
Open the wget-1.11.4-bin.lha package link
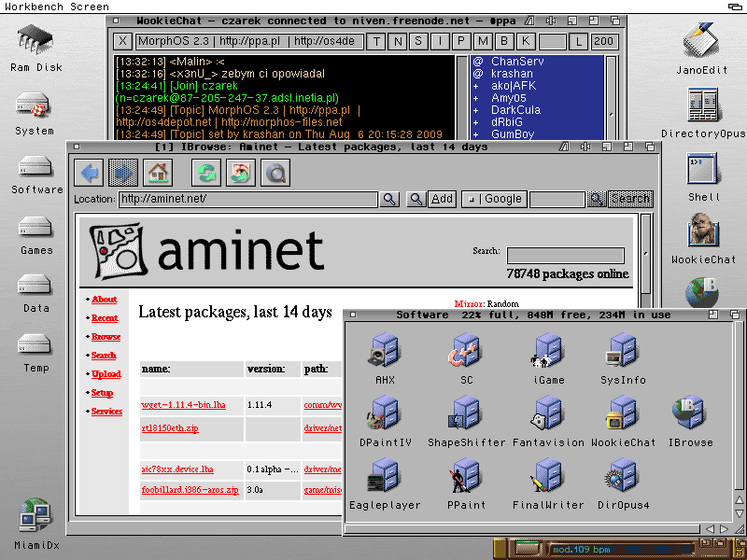pyautogui.click(x=183, y=405)
